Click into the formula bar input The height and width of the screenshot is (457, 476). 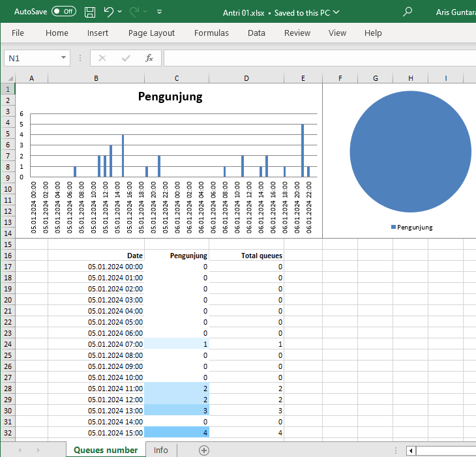click(320, 58)
